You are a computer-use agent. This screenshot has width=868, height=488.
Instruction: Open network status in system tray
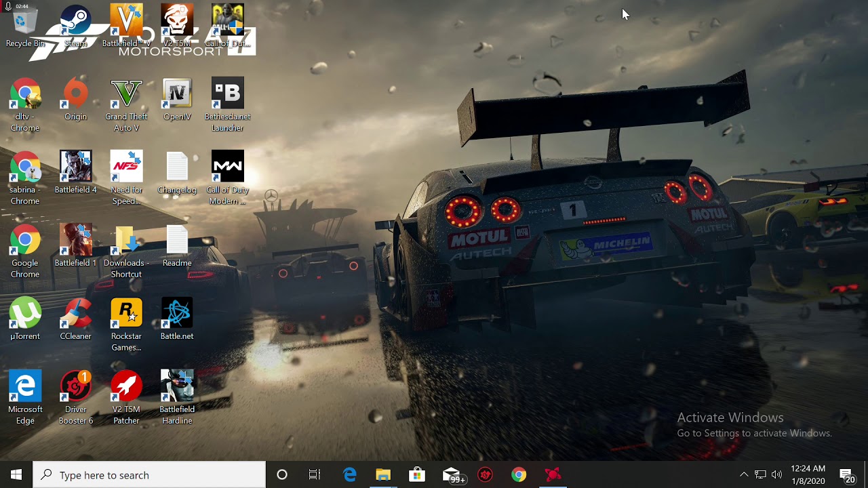click(x=760, y=475)
